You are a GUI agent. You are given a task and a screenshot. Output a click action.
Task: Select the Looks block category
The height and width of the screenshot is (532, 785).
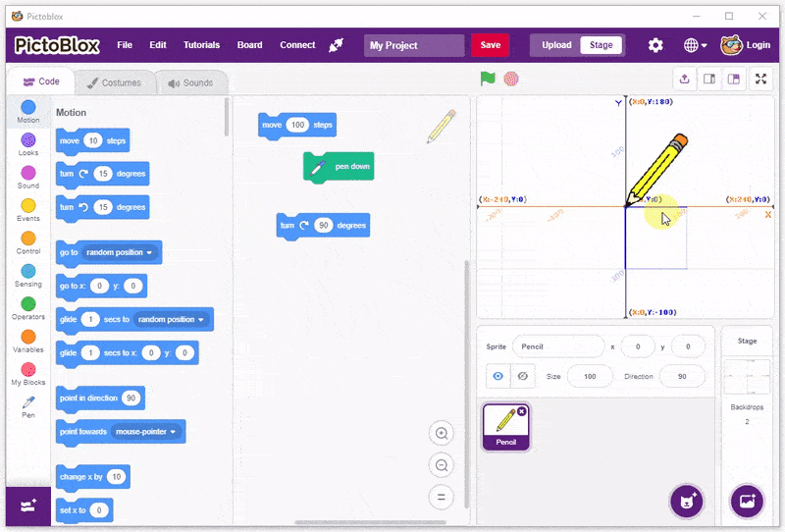point(28,144)
